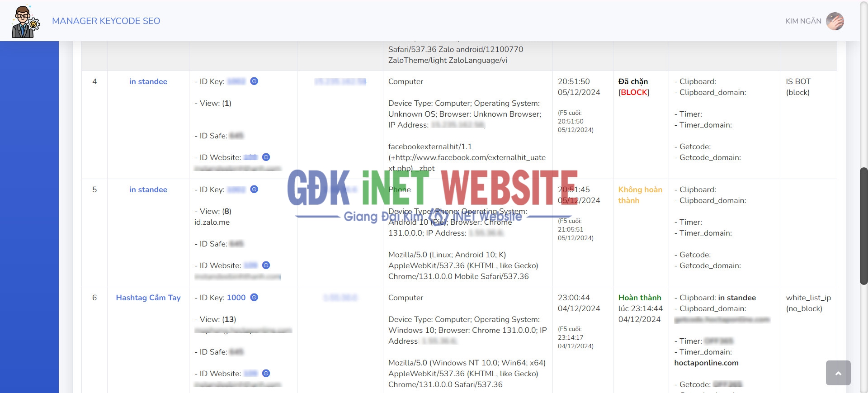
Task: Click the 'IS BOT (block)' note
Action: tap(798, 87)
